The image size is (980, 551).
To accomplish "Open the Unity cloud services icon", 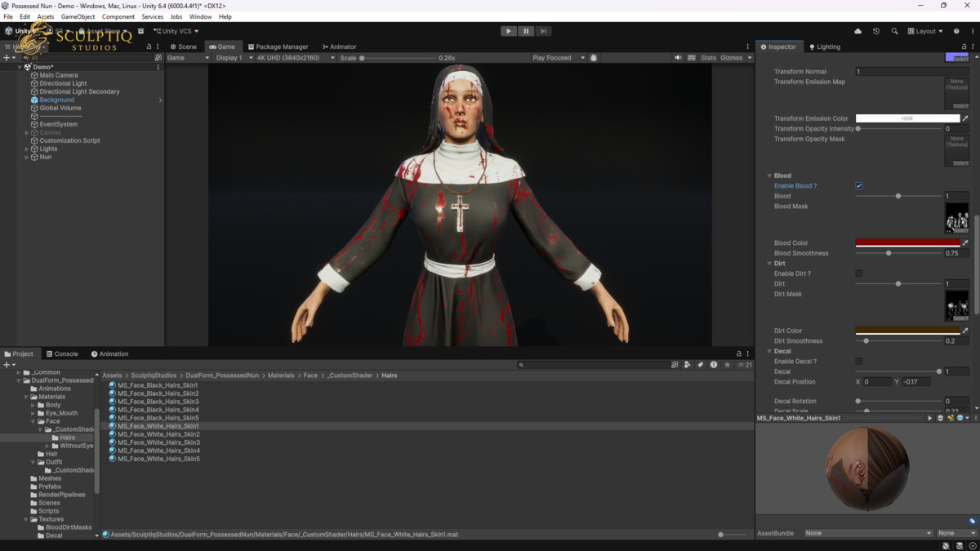I will coord(857,31).
